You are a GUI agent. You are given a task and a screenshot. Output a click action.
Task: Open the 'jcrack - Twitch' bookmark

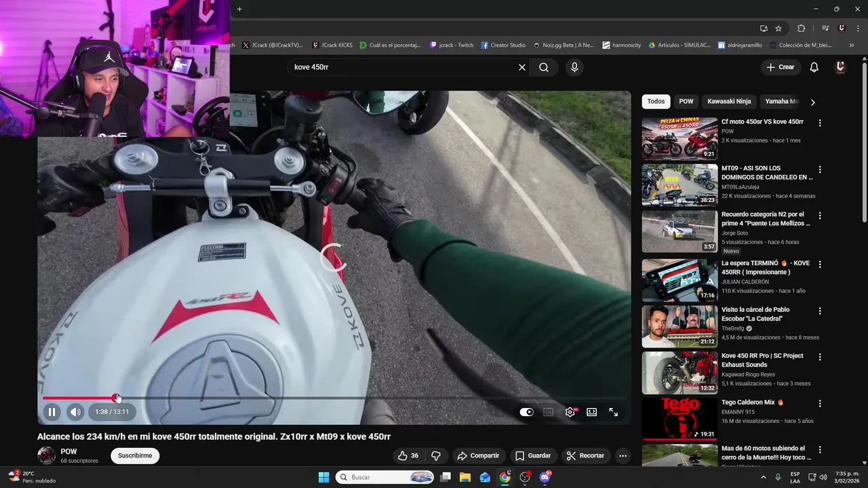click(x=452, y=45)
